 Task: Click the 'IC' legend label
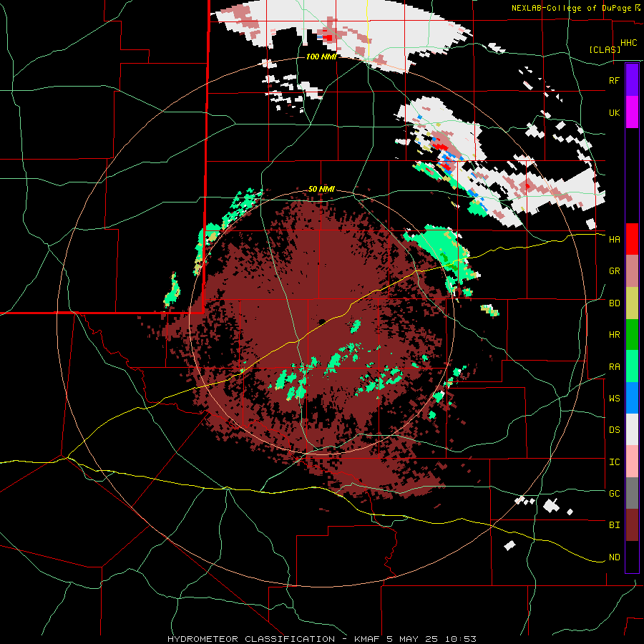coord(614,462)
